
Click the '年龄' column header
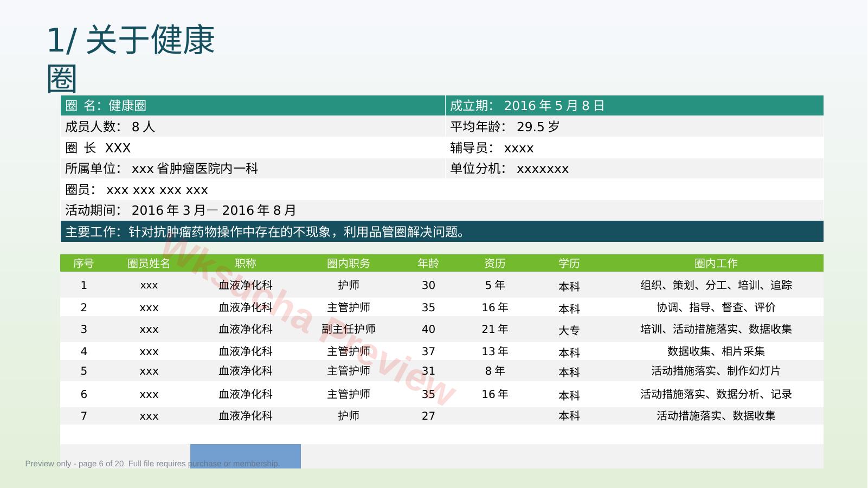(x=428, y=263)
